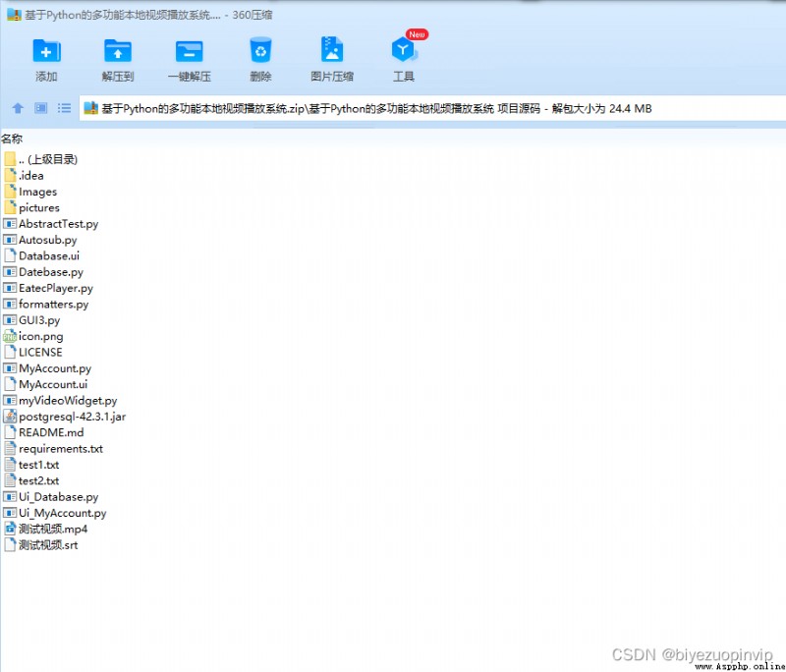Click the Autosub.py file name
The height and width of the screenshot is (672, 786).
tap(47, 240)
